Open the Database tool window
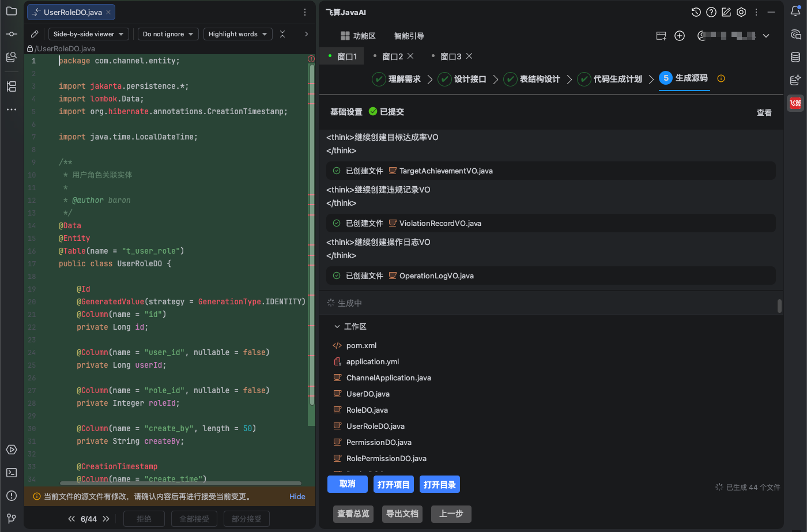 point(795,57)
